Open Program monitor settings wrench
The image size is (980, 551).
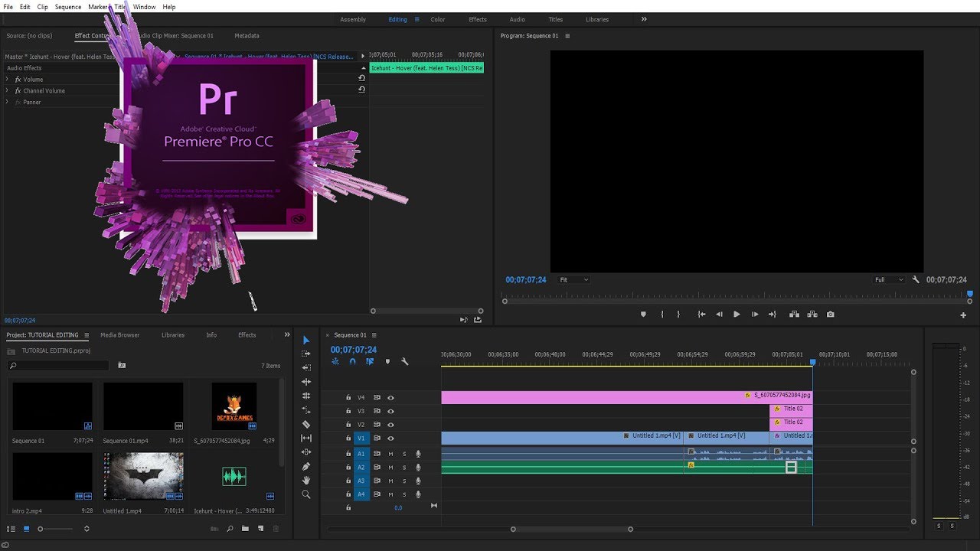[916, 280]
